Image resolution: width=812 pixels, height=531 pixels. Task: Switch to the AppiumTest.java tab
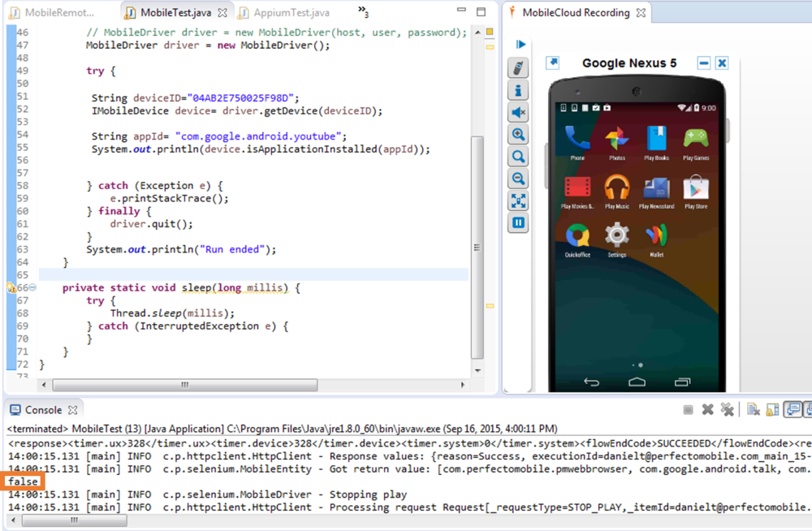tap(290, 13)
